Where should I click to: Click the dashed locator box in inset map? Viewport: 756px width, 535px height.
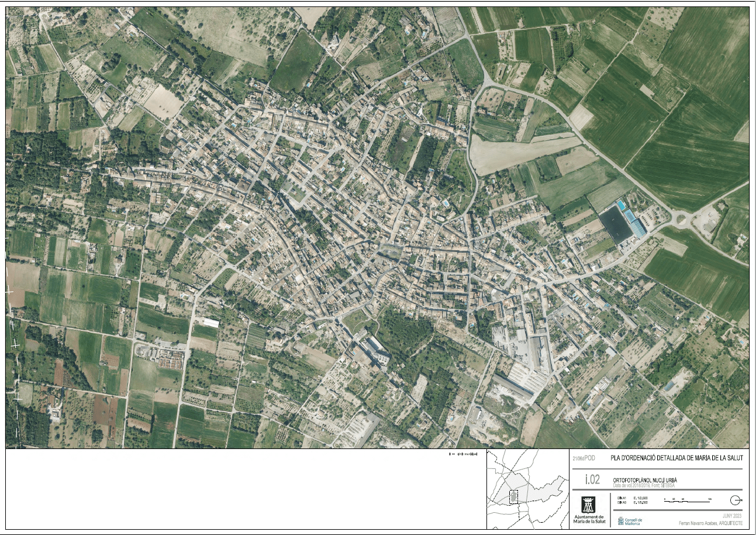(x=514, y=496)
